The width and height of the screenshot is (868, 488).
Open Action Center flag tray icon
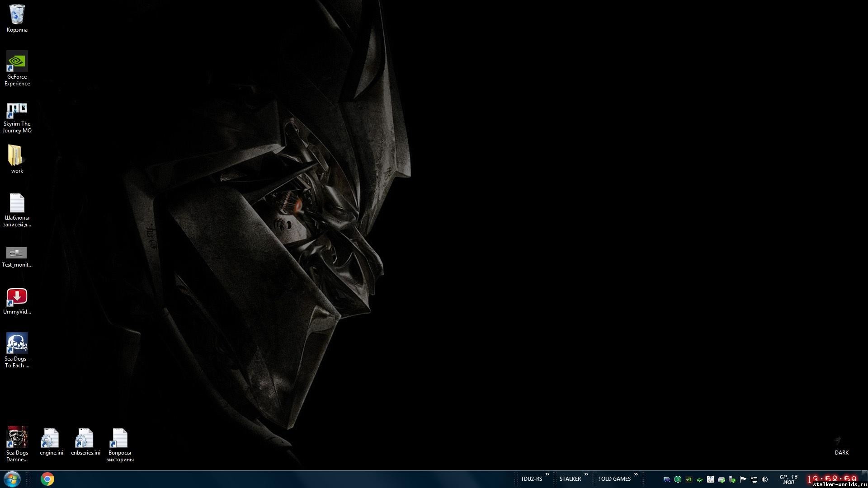click(743, 479)
